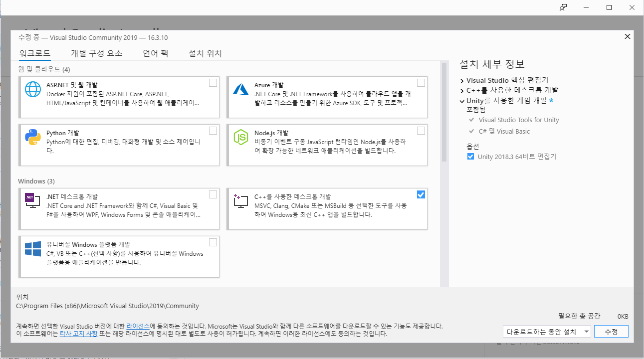Click the workloads list vertical scrollbar
644x359 pixels.
pos(444,112)
